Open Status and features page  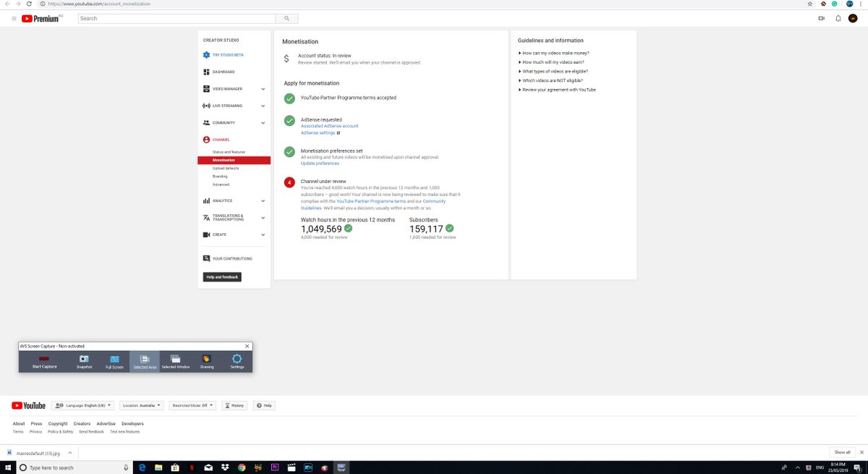click(x=229, y=152)
